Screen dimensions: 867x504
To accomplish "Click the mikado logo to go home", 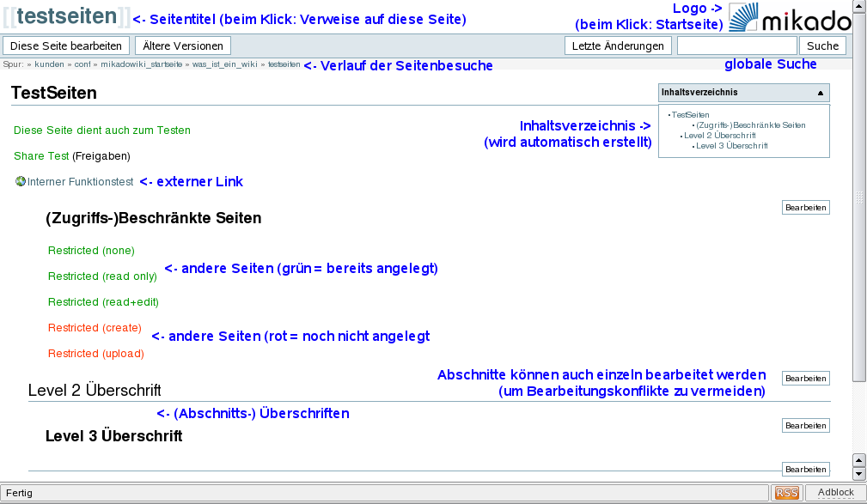I will [791, 17].
